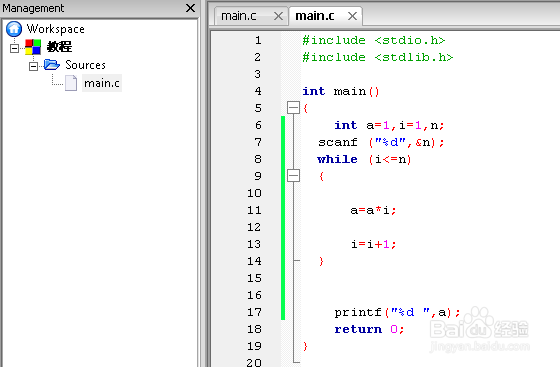The height and width of the screenshot is (367, 560).
Task: Select the active bold main.c tab
Action: pos(315,16)
